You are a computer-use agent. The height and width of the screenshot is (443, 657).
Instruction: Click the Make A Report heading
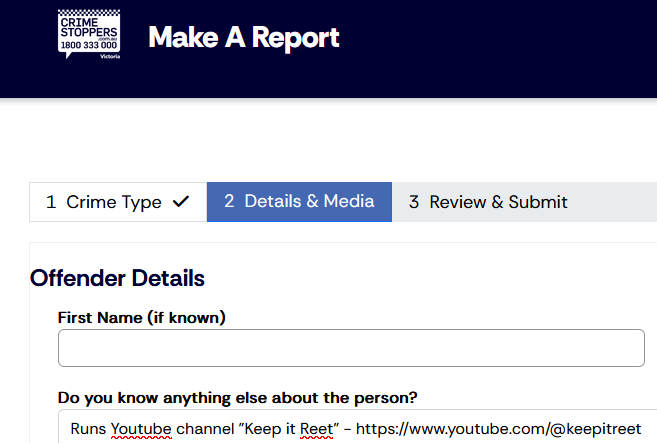click(x=243, y=38)
